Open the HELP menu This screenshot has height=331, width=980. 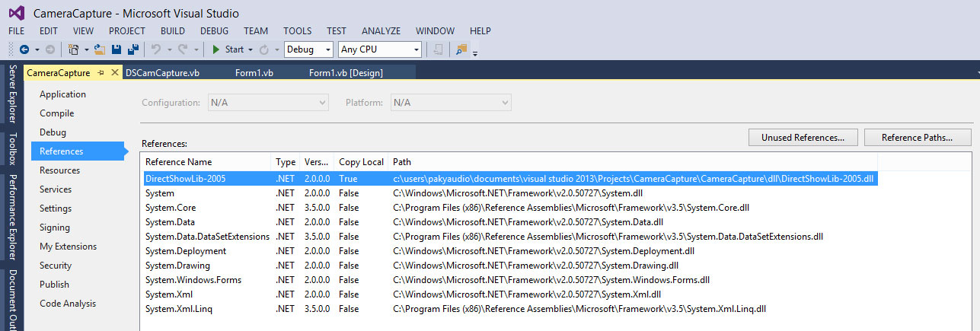480,31
